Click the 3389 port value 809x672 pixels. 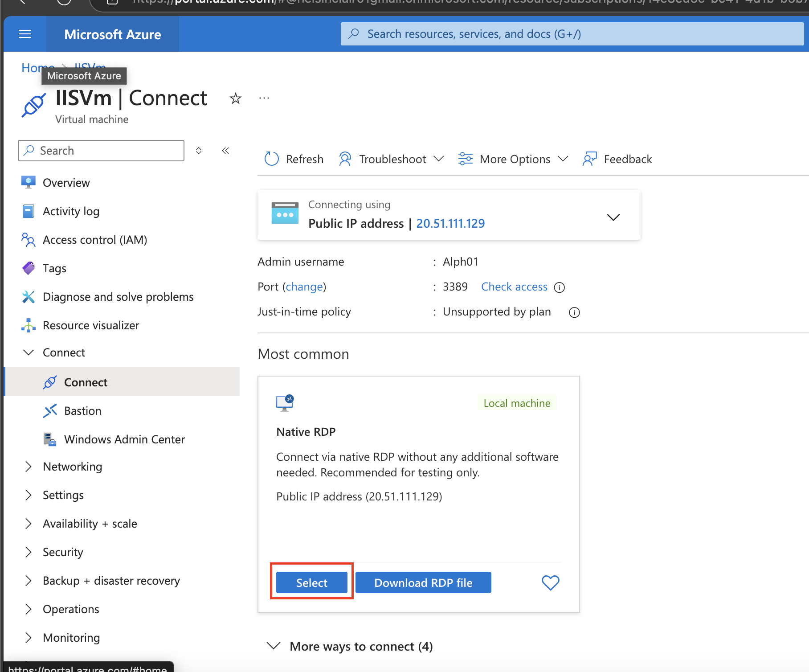(455, 287)
